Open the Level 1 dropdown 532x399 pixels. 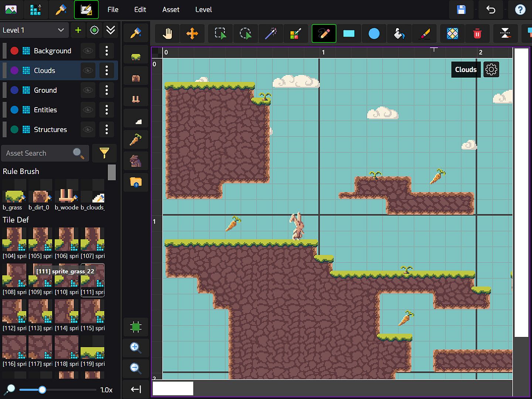tap(34, 30)
